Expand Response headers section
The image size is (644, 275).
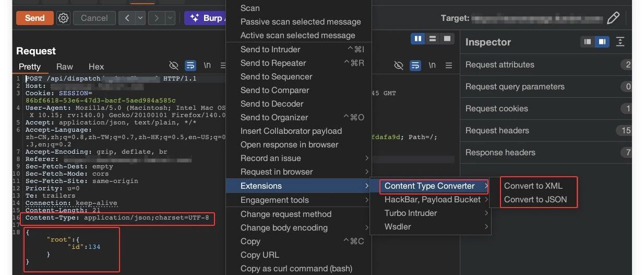click(x=546, y=153)
